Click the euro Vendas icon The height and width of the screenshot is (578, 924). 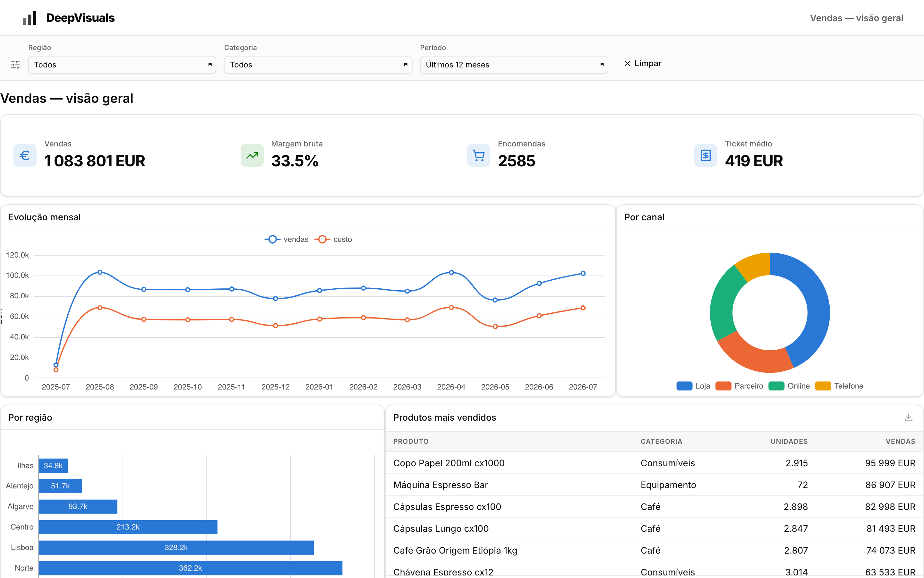(x=25, y=155)
